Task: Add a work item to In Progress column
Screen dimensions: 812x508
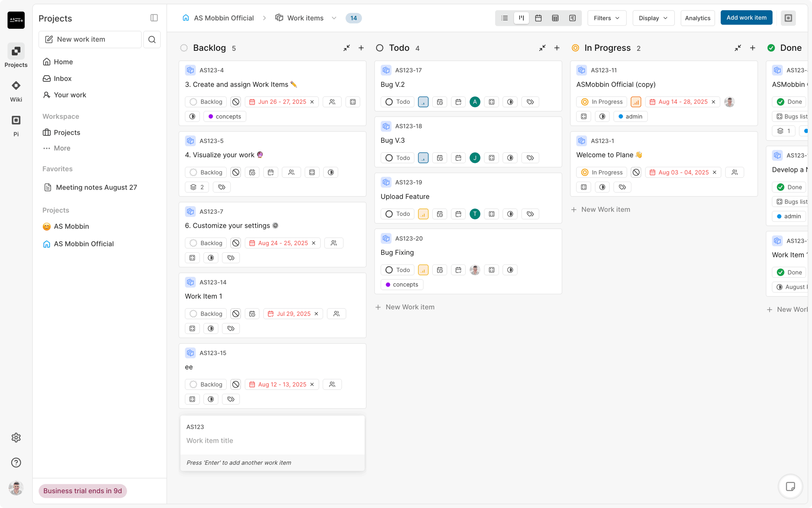Action: pos(753,48)
